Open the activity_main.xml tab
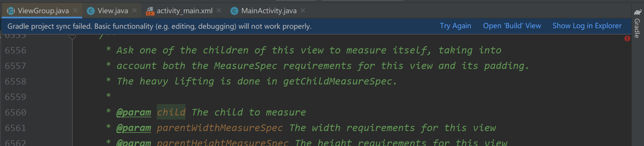644x146 pixels. (x=184, y=11)
